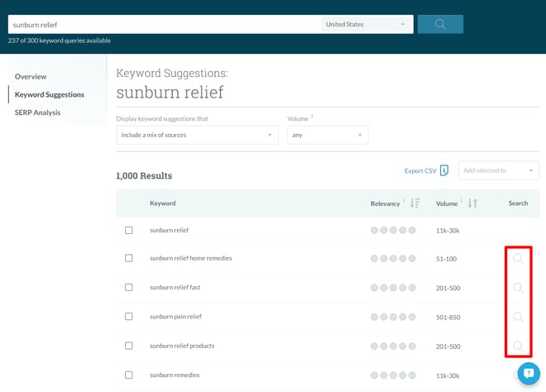Click the 501-850 volume value

tap(448, 317)
